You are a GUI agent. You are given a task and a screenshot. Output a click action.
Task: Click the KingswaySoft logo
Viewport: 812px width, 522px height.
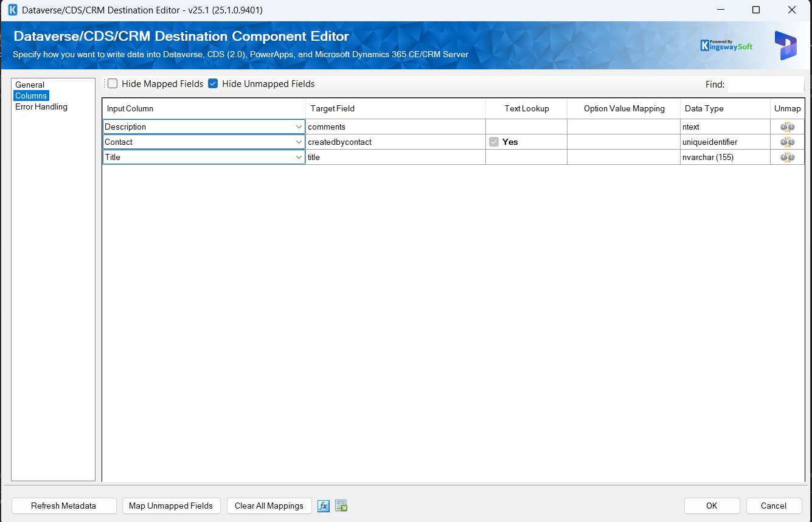[x=727, y=46]
